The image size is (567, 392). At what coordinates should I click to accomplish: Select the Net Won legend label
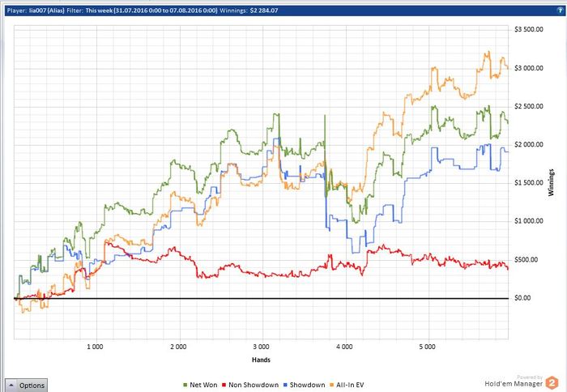pyautogui.click(x=203, y=386)
